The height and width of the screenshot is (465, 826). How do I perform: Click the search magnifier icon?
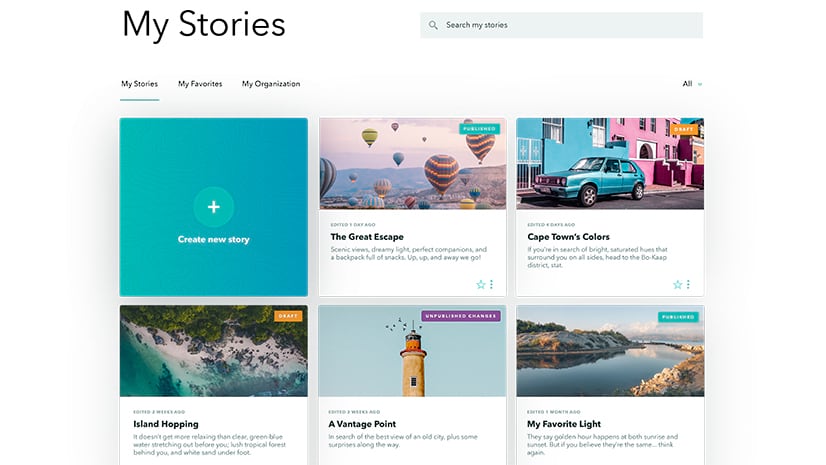click(433, 25)
